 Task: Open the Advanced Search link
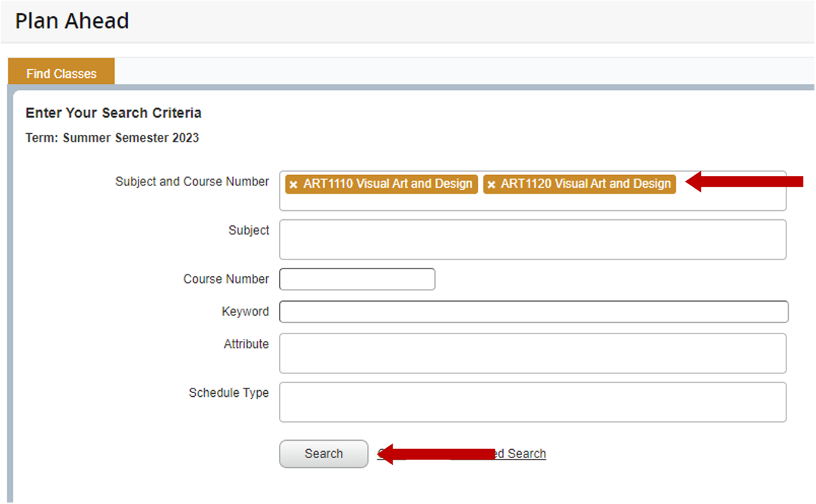coord(521,454)
